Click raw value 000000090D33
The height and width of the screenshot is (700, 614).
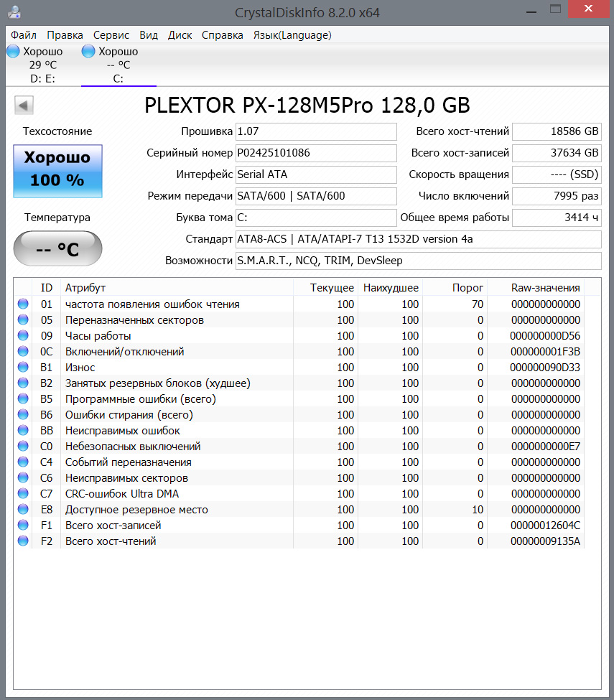(x=545, y=368)
